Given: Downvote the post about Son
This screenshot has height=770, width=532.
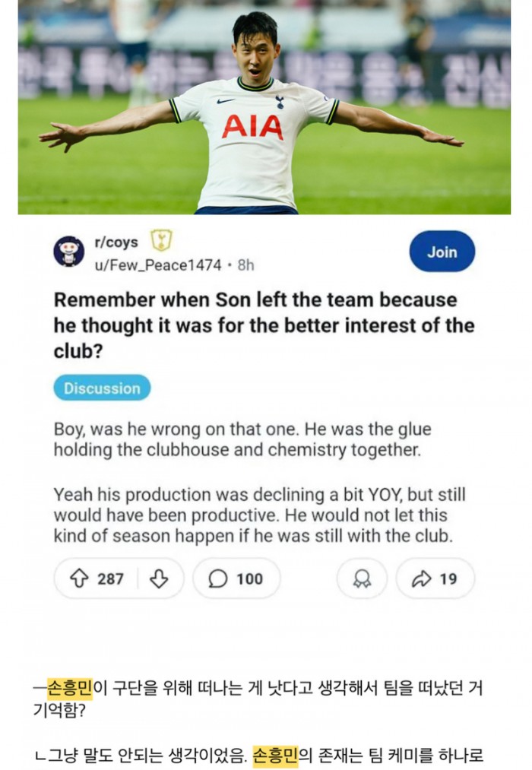Looking at the screenshot, I should click(x=159, y=578).
